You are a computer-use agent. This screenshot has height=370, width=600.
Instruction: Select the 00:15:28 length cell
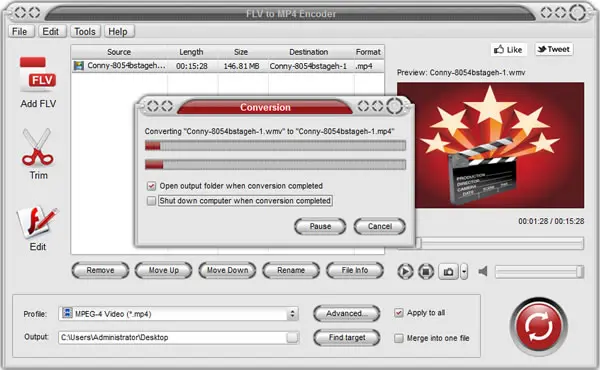point(192,66)
